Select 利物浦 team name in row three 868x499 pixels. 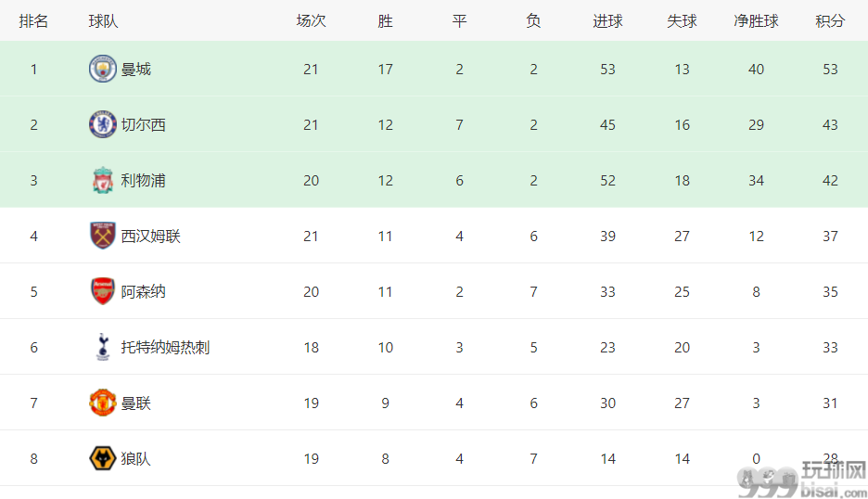click(144, 181)
